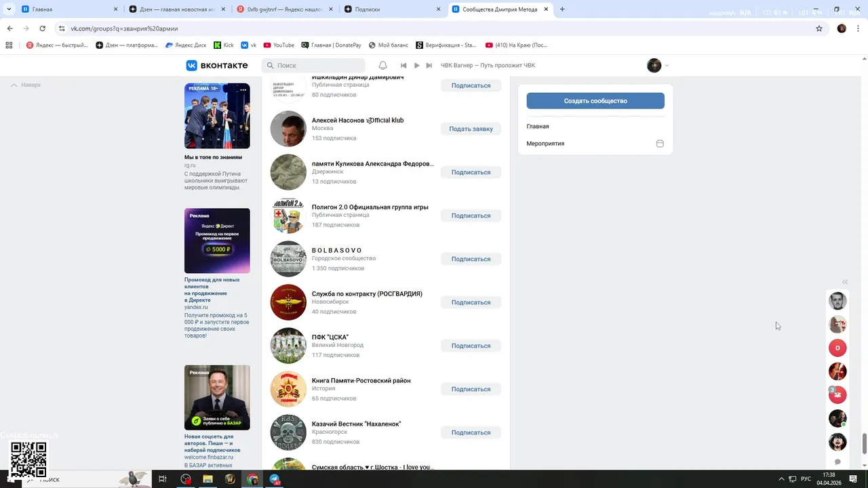Viewport: 868px width, 488px height.
Task: Click the calendar icon next to Мероприятия
Action: pyautogui.click(x=660, y=144)
